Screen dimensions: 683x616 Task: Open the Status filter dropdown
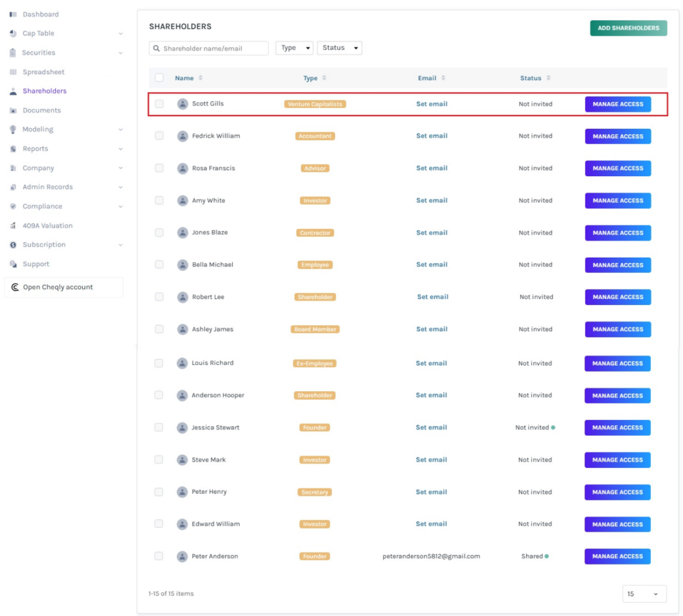coord(339,47)
